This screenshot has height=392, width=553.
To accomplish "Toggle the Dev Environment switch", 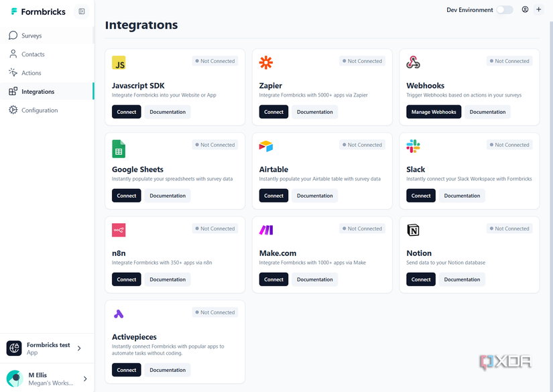I will tap(505, 9).
